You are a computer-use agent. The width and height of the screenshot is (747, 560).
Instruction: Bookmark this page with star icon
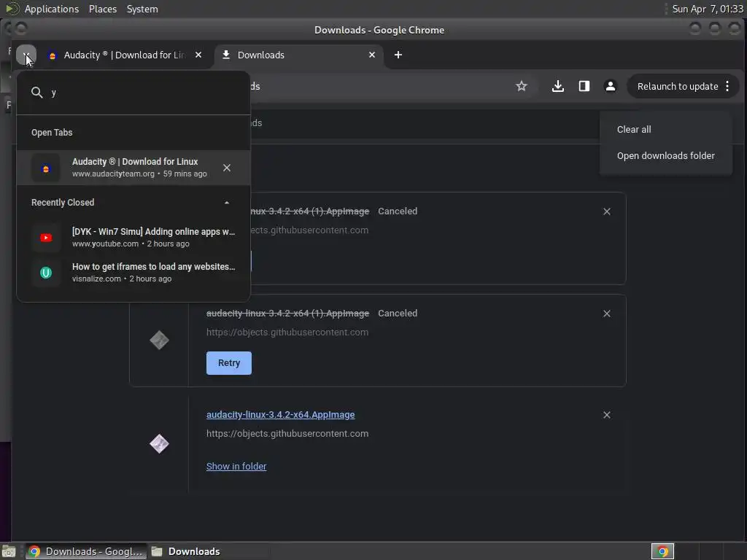521,86
